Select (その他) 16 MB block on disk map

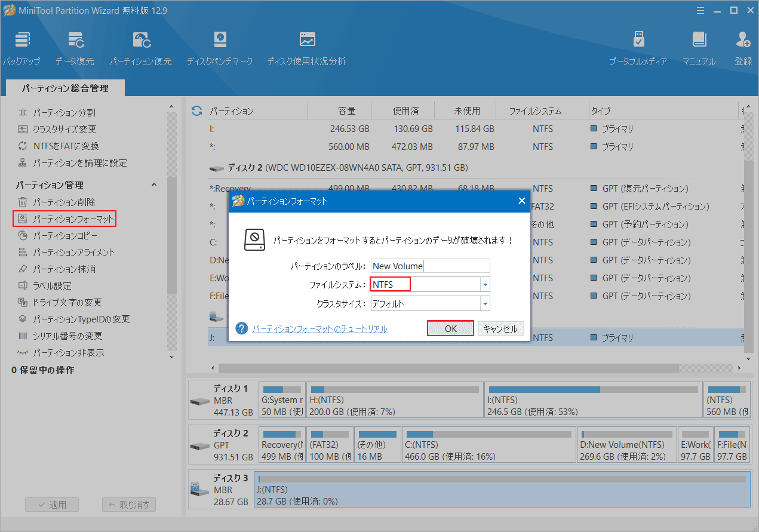(x=377, y=445)
